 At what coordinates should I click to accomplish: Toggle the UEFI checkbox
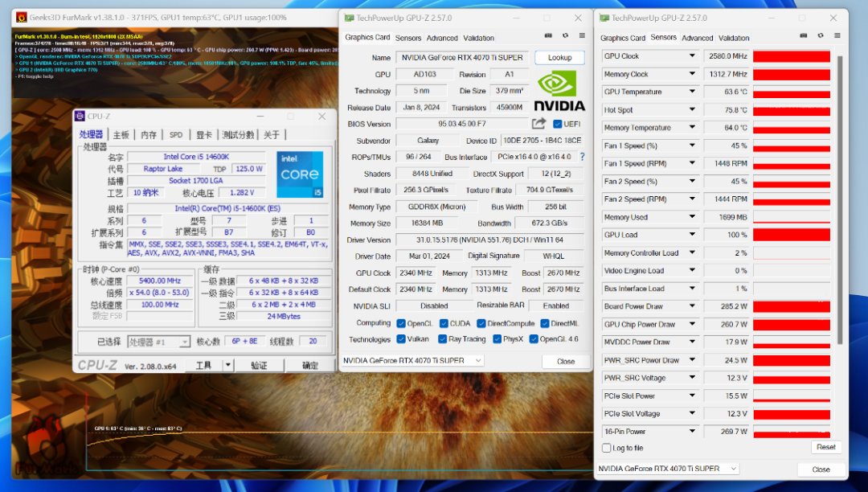558,124
